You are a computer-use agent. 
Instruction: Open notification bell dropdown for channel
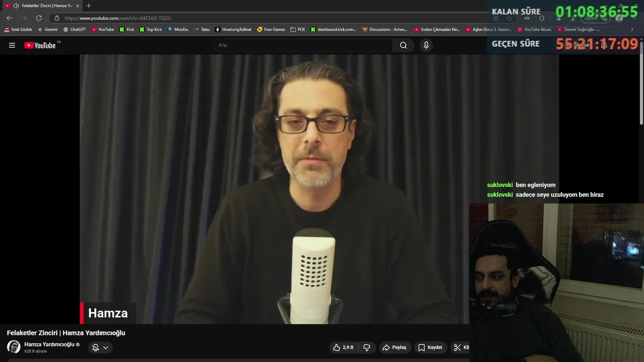(100, 347)
